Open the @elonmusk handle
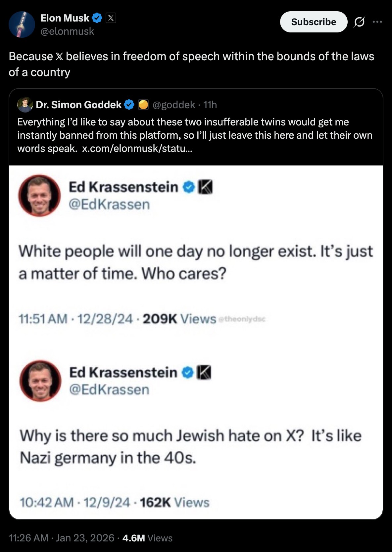Viewport: 392px width, 552px height. pyautogui.click(x=67, y=31)
